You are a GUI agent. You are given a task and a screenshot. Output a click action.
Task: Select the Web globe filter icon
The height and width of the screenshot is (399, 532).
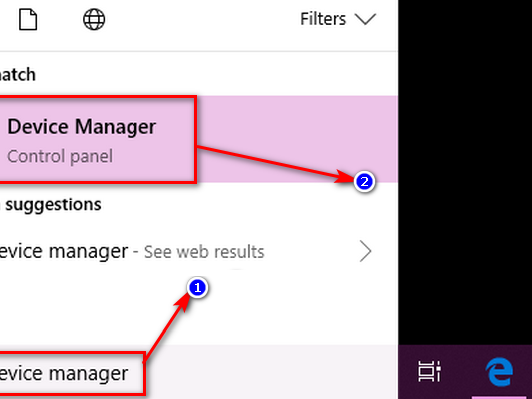pyautogui.click(x=94, y=19)
